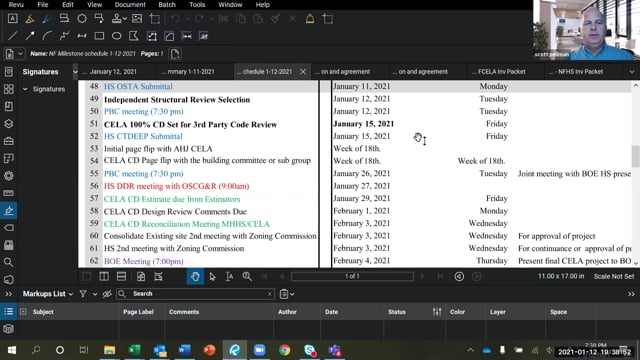Viewport: 640px width, 360px height.
Task: Select the yellow Highlight tool
Action: (30, 19)
